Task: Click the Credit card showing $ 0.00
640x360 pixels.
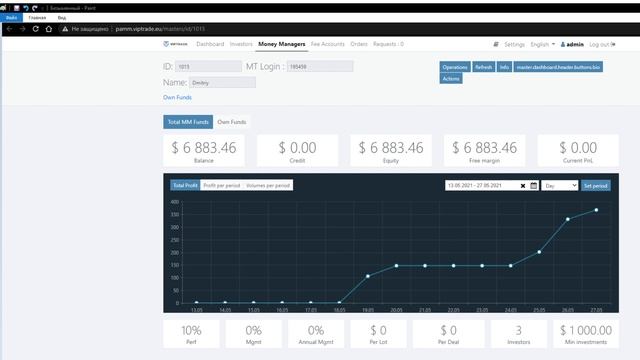Action: [x=298, y=150]
